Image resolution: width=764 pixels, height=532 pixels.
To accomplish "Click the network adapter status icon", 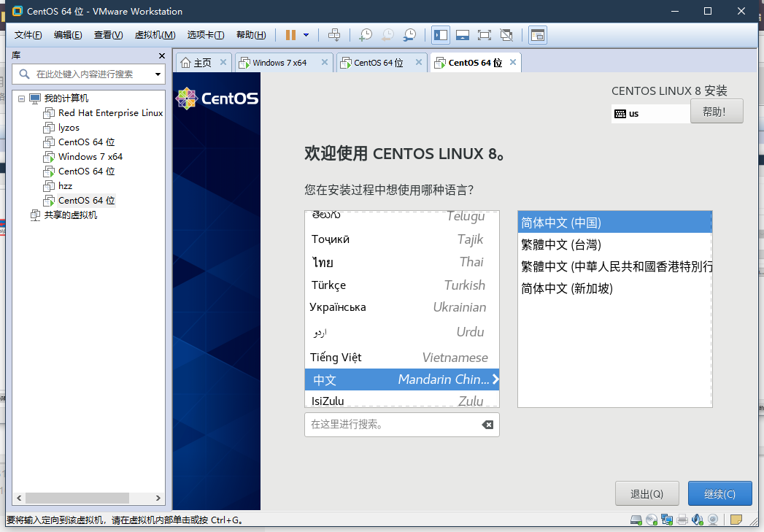I will point(667,519).
